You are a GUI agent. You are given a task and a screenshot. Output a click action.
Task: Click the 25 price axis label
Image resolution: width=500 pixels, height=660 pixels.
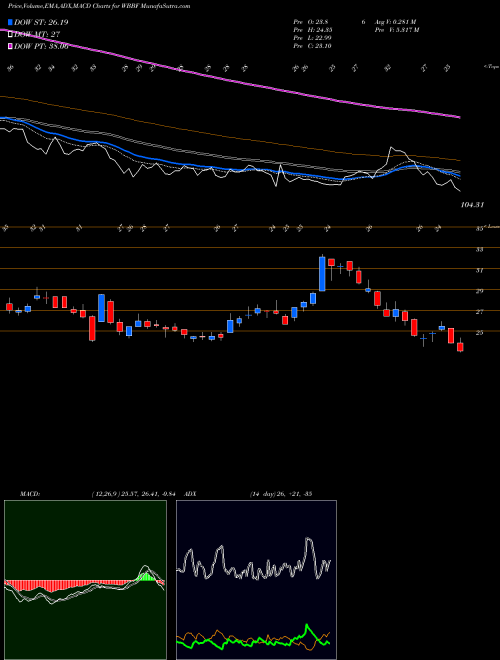coord(479,333)
